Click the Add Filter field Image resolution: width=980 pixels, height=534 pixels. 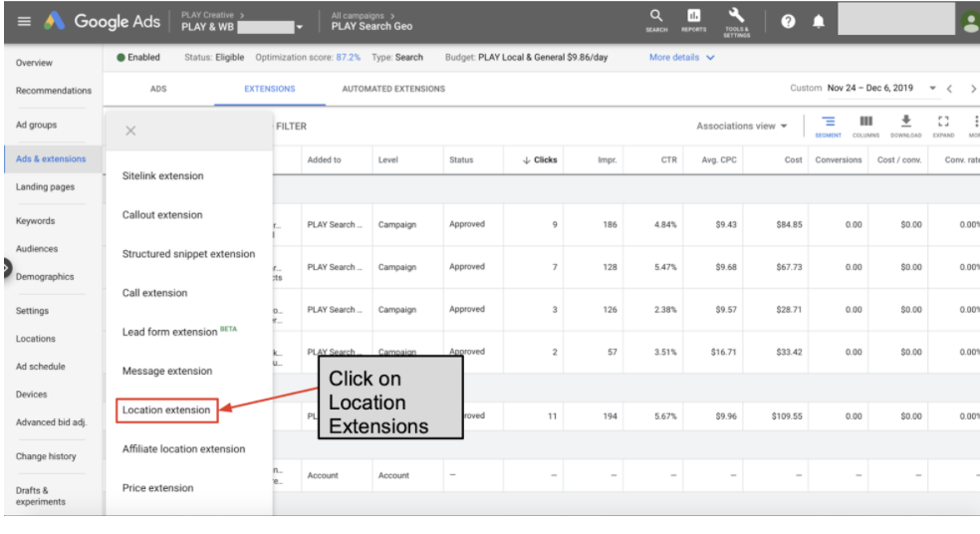point(291,127)
